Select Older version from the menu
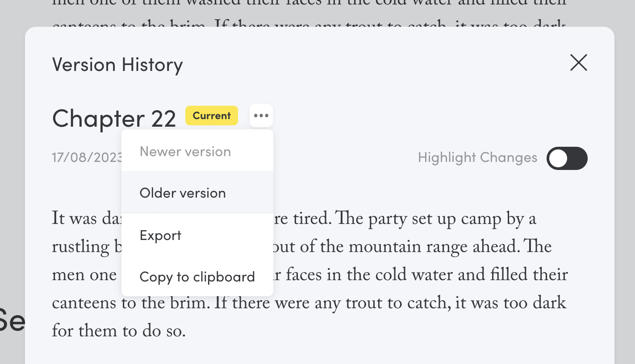Viewport: 635px width, 364px height. (197, 193)
